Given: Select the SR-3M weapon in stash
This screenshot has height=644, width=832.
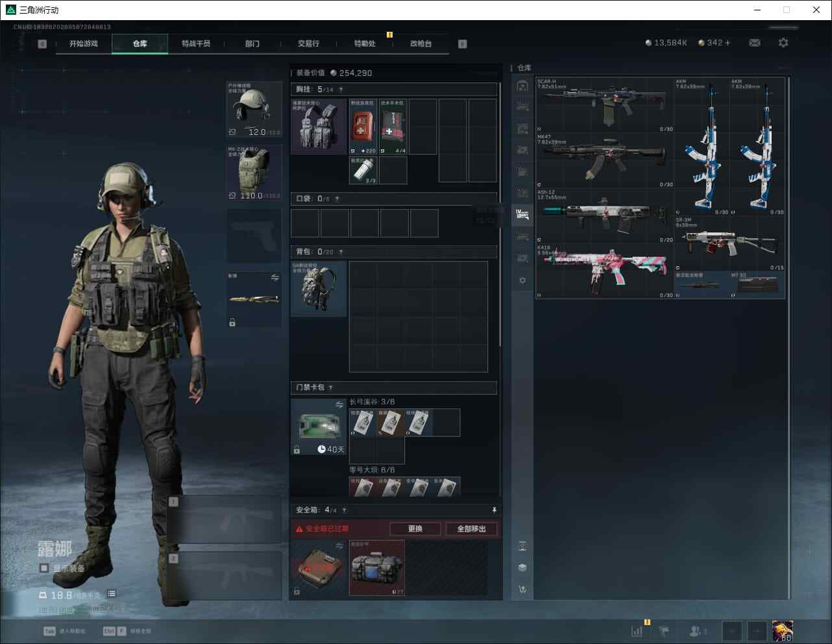Looking at the screenshot, I should coord(730,243).
